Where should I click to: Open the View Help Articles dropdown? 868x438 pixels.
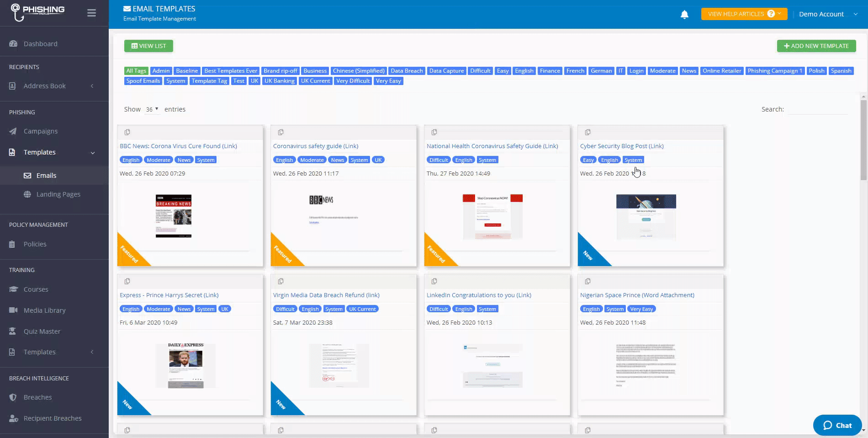(x=744, y=14)
